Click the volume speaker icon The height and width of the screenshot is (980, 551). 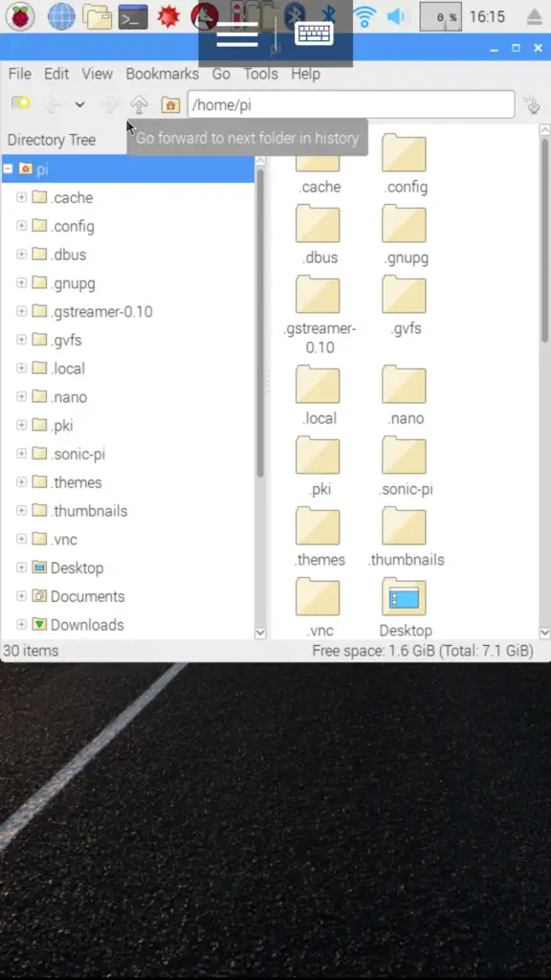pyautogui.click(x=396, y=17)
